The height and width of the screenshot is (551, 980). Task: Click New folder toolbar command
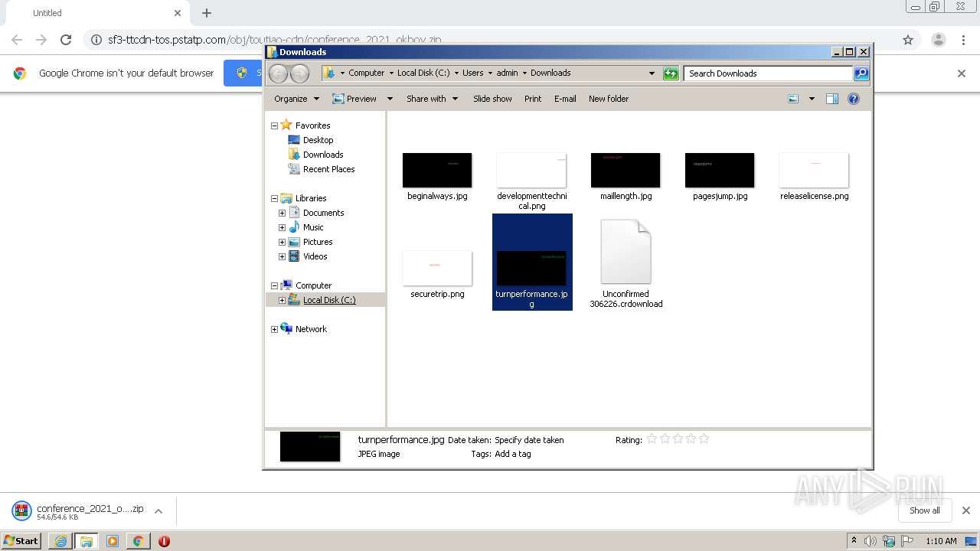coord(609,99)
